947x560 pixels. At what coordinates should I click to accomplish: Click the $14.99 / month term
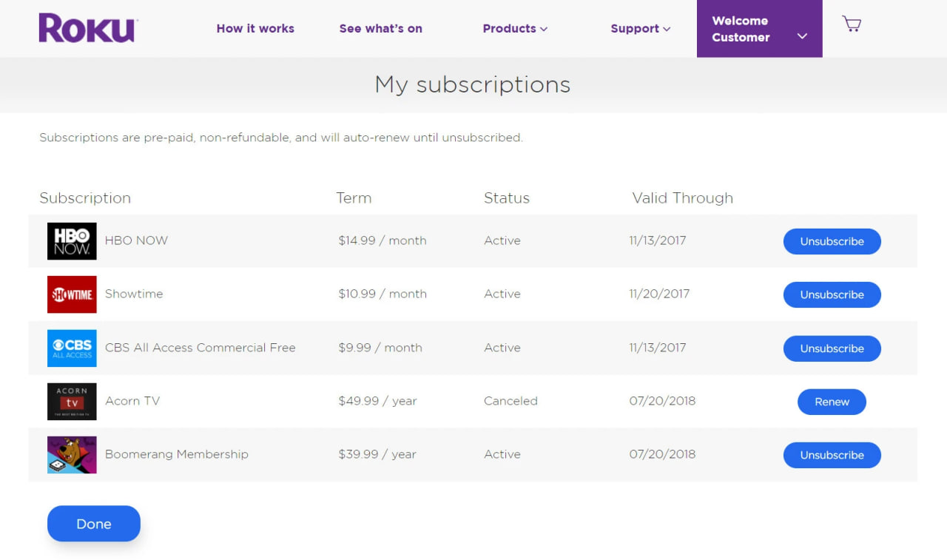tap(382, 240)
